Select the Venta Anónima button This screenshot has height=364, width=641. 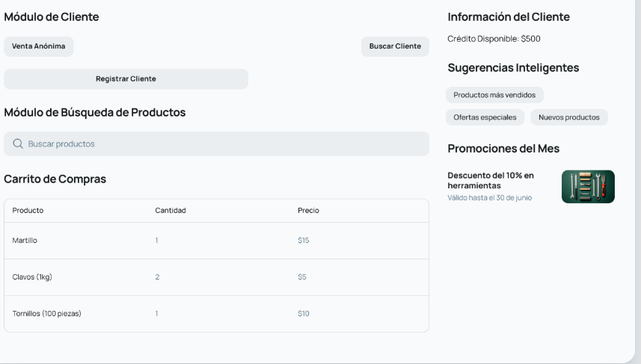pyautogui.click(x=39, y=46)
